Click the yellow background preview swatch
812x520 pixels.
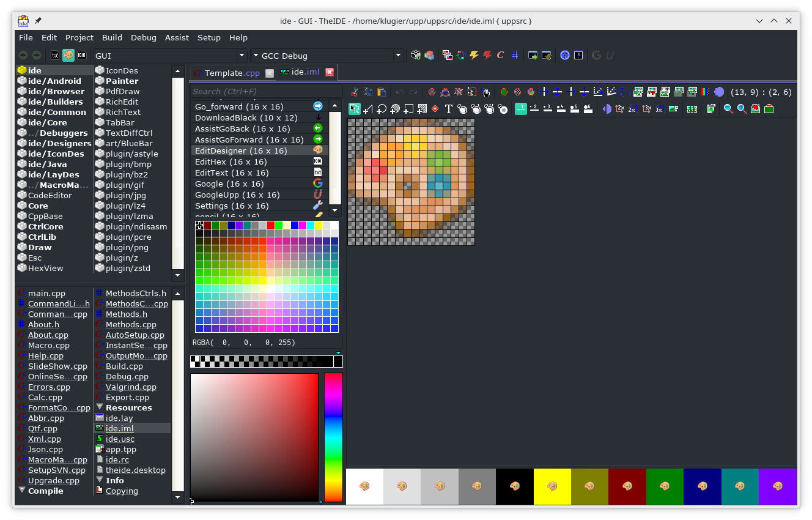tap(552, 486)
